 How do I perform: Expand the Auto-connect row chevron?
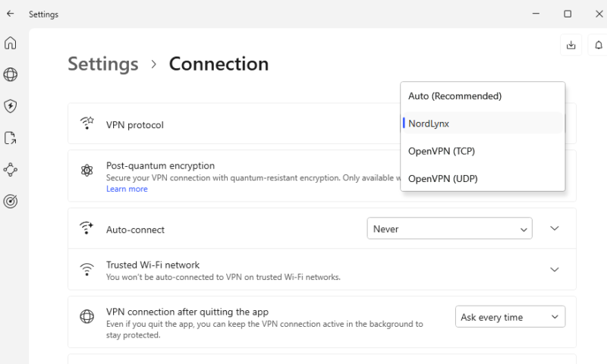point(555,228)
